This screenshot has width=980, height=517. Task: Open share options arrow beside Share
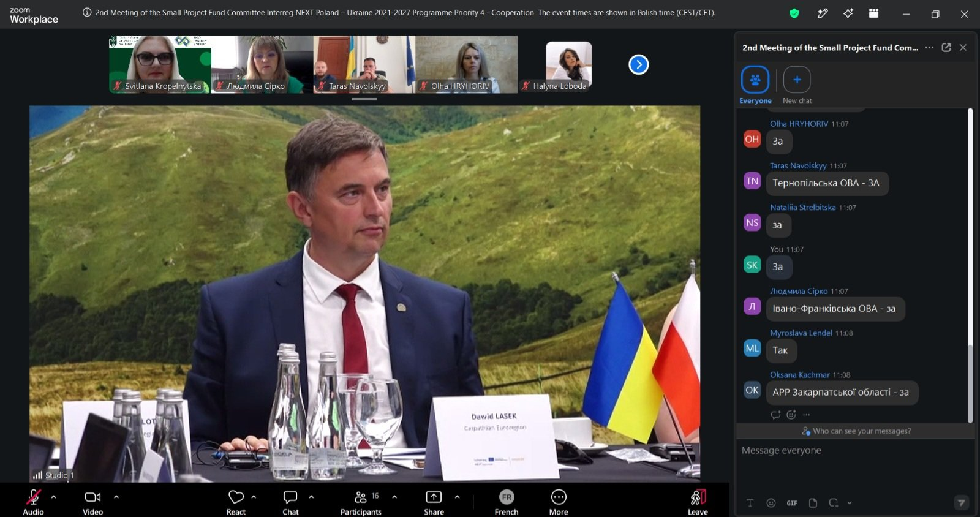click(457, 497)
